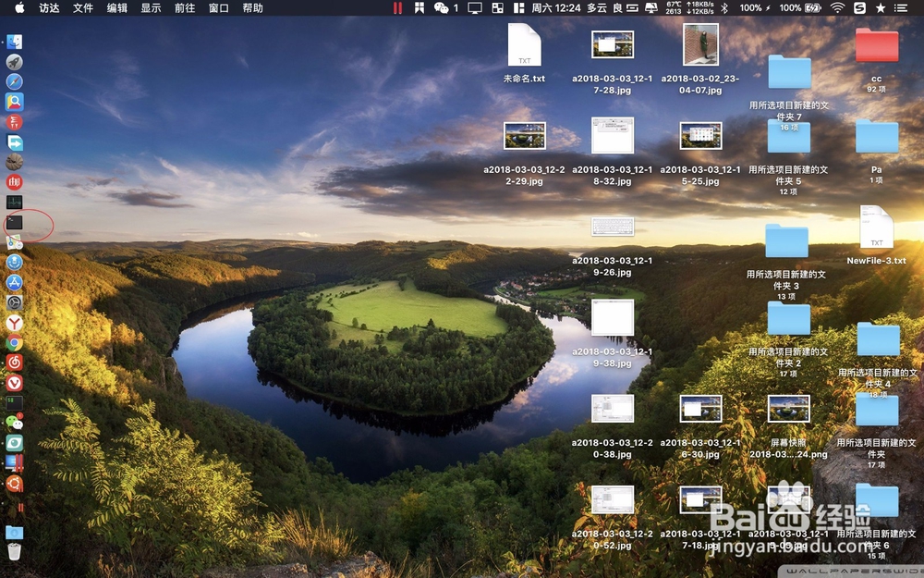Viewport: 924px width, 578px height.
Task: Open the 显示 menu
Action: point(151,7)
